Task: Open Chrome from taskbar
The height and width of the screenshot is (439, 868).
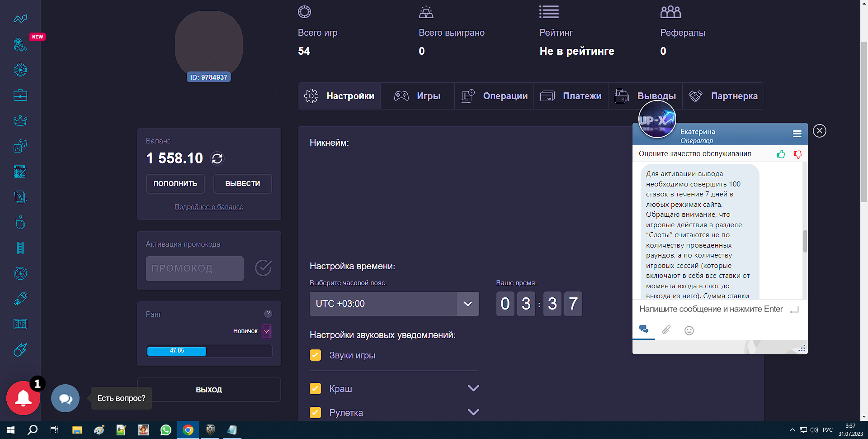Action: pos(188,430)
